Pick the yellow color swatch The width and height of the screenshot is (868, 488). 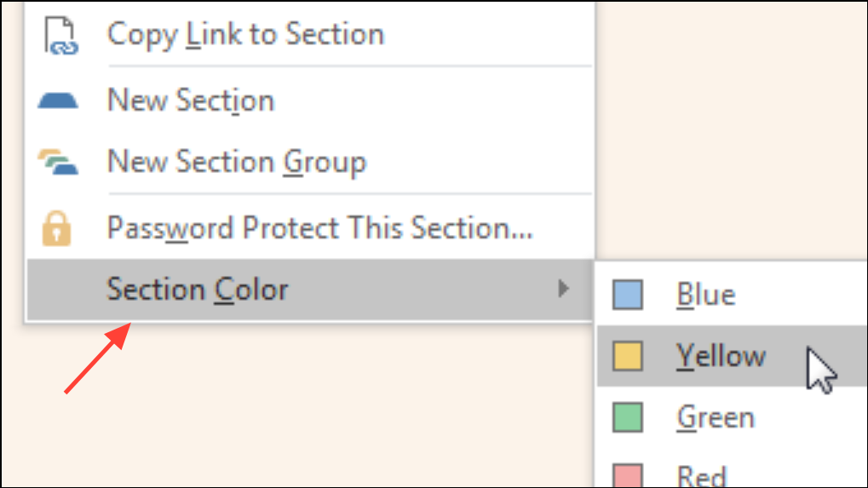pos(628,356)
